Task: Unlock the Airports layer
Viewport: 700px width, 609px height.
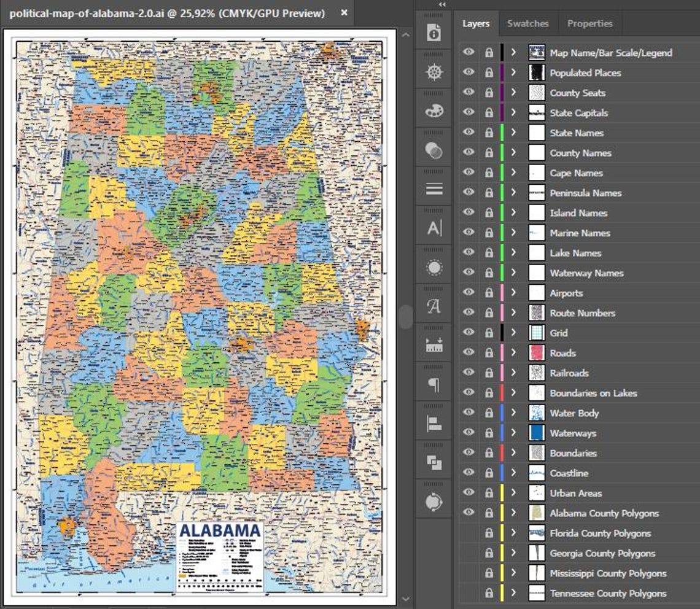Action: point(489,293)
